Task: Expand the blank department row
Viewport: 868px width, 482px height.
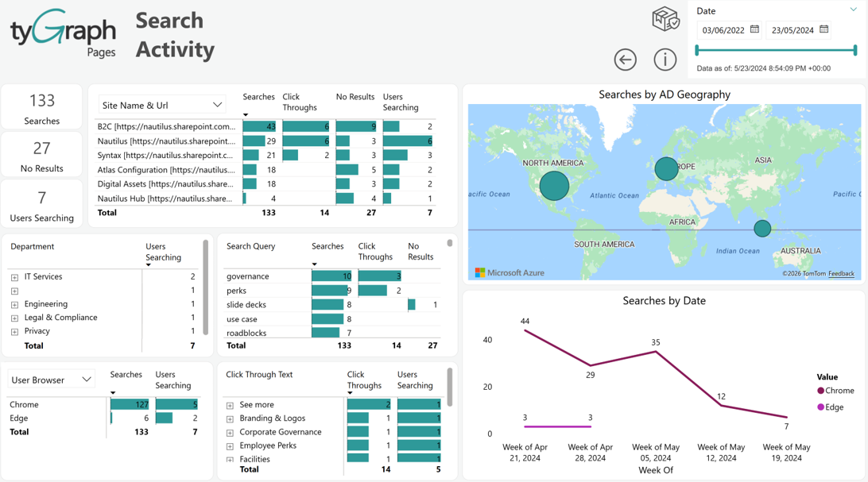Action: (14, 291)
